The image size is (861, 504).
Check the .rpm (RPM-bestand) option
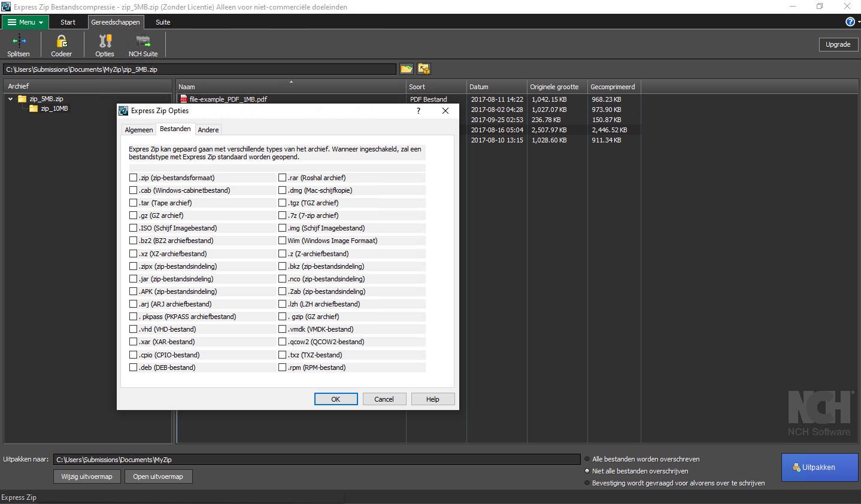click(x=283, y=368)
